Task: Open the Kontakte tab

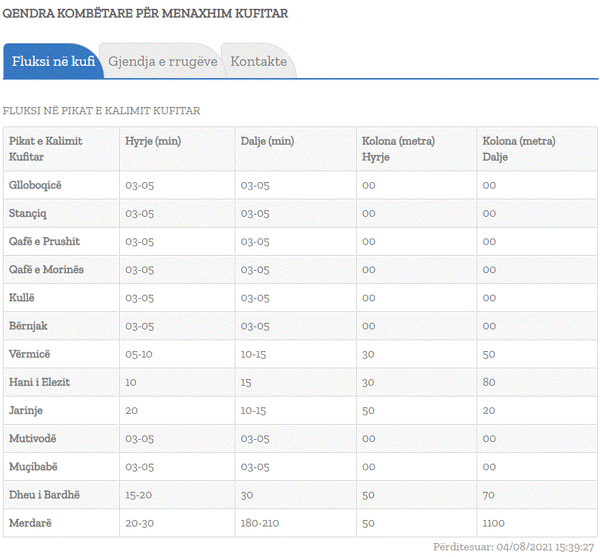Action: point(259,61)
